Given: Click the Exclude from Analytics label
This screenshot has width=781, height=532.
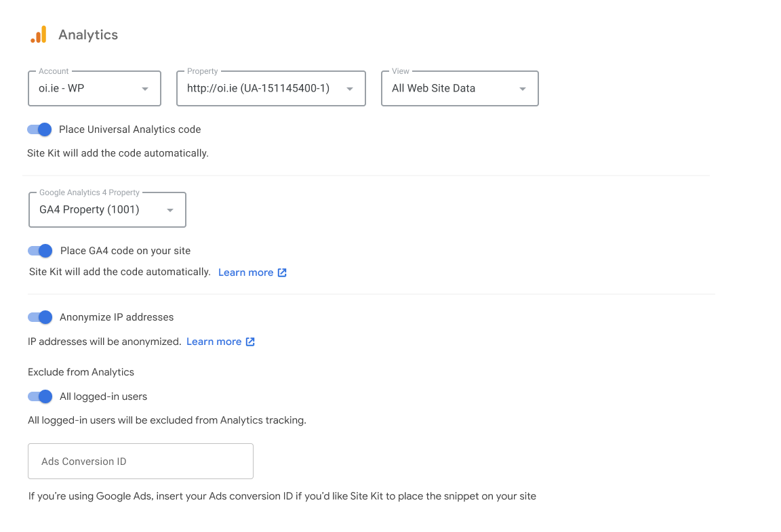Looking at the screenshot, I should click(x=81, y=372).
